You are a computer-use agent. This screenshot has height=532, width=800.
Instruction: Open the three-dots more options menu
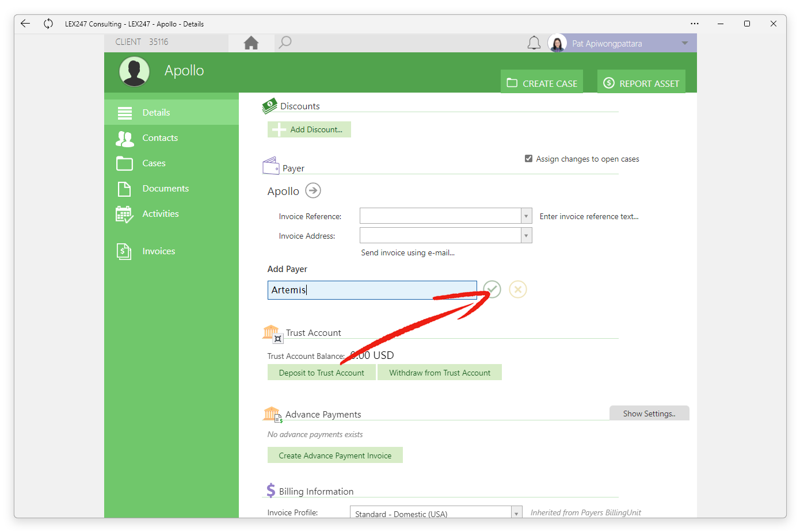(x=695, y=24)
